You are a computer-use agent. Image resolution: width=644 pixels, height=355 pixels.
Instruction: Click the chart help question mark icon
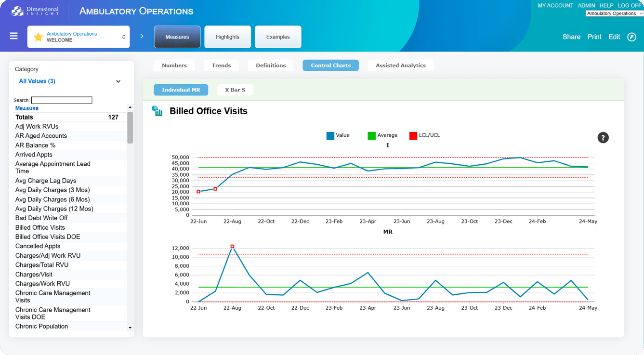603,138
